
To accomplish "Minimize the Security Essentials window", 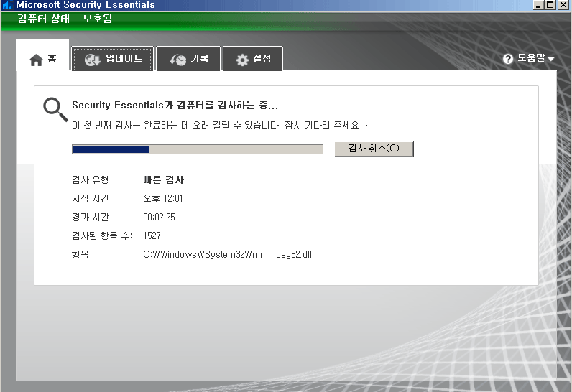I will (x=538, y=5).
